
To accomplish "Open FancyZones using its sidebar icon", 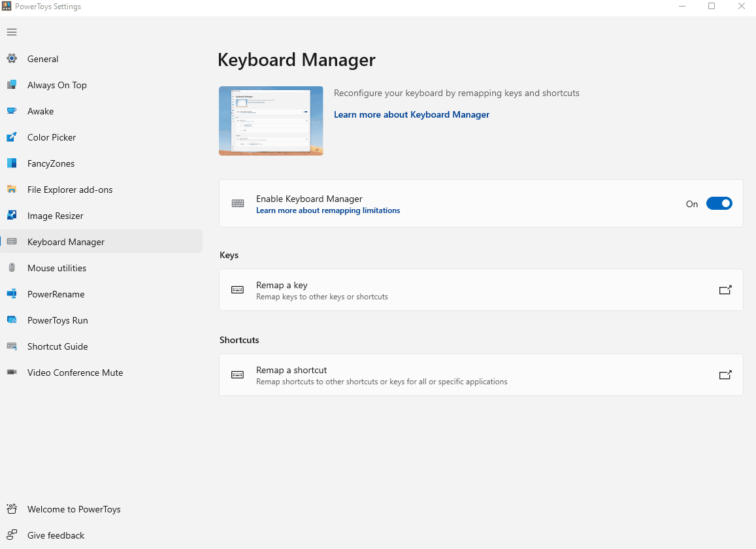I will click(x=12, y=163).
